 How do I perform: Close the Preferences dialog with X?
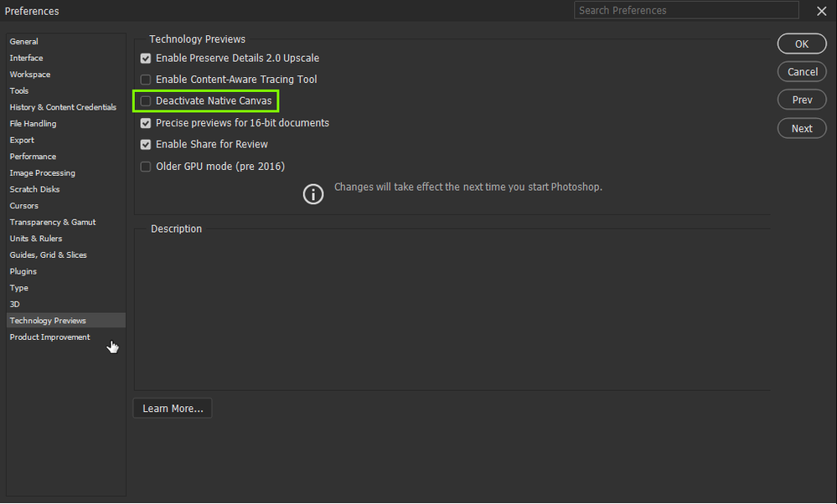click(821, 11)
